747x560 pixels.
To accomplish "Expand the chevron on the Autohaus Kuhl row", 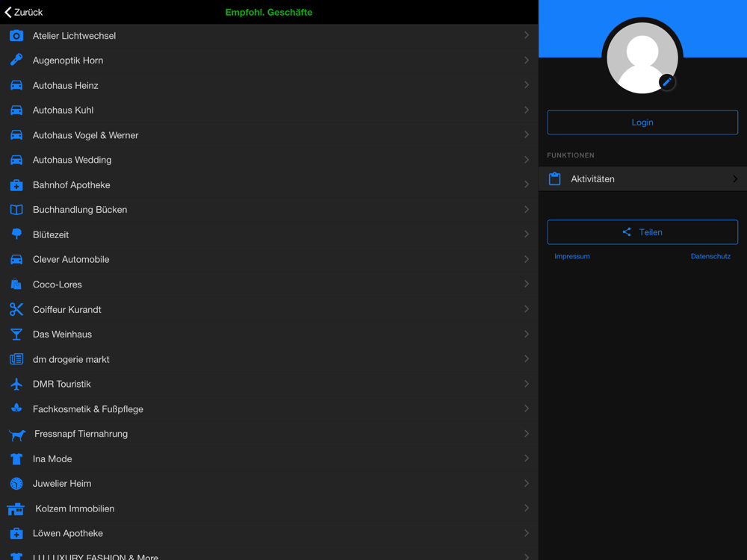I will pyautogui.click(x=527, y=110).
